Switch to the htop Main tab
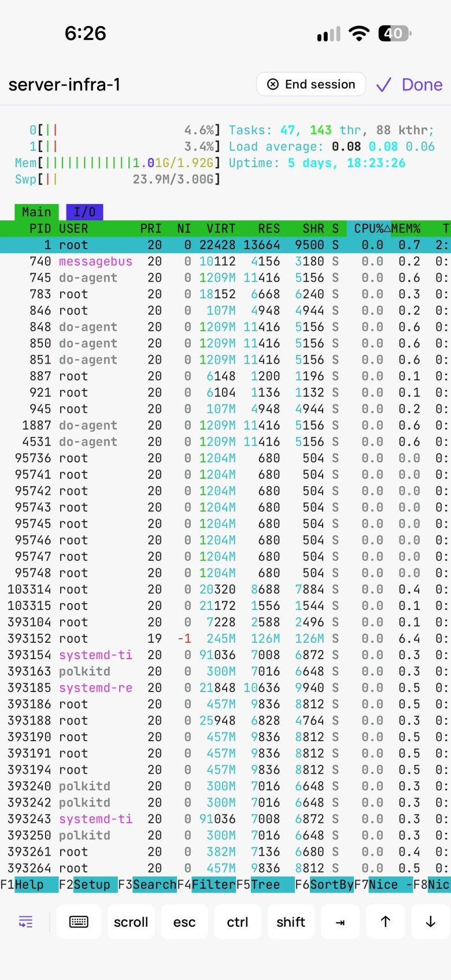This screenshot has height=980, width=451. (36, 212)
